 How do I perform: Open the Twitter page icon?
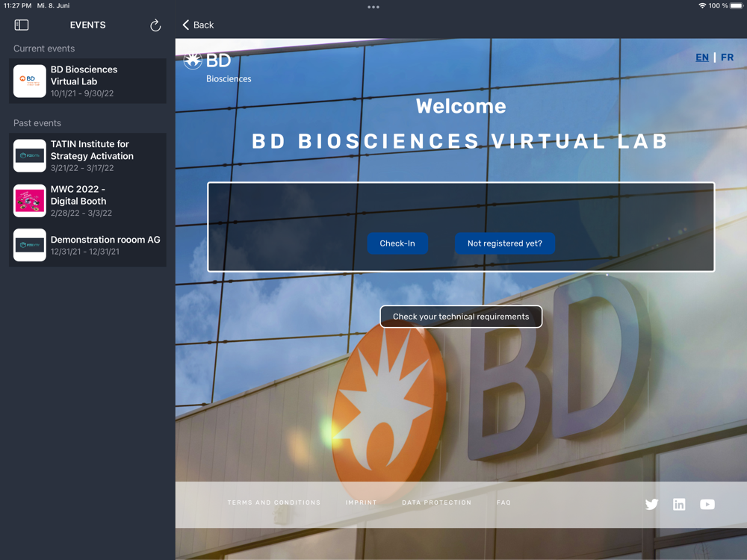click(x=651, y=504)
